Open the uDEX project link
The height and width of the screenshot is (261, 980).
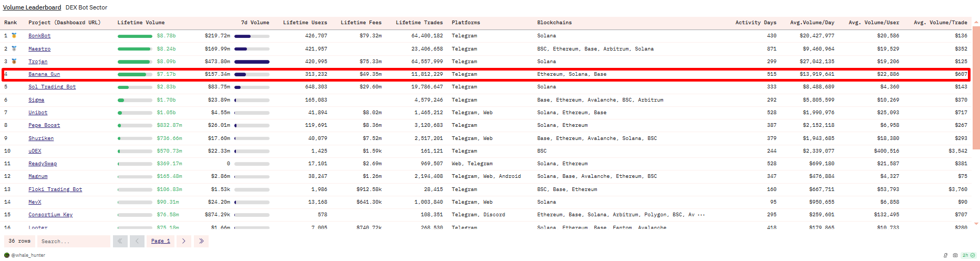pyautogui.click(x=35, y=151)
